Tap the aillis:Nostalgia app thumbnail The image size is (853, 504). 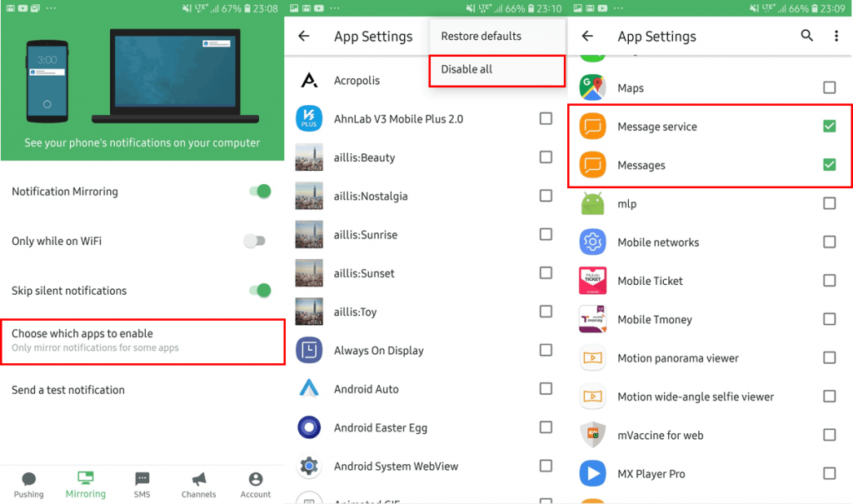309,196
